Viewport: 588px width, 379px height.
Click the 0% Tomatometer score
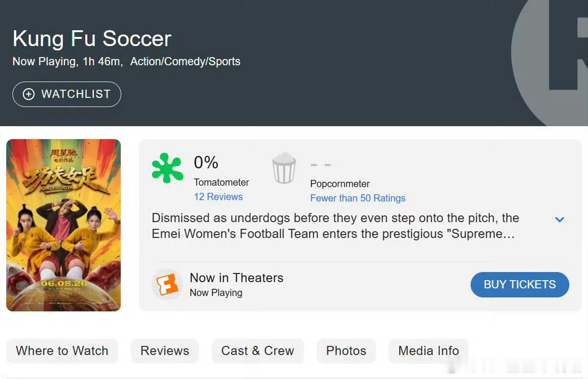coord(206,163)
